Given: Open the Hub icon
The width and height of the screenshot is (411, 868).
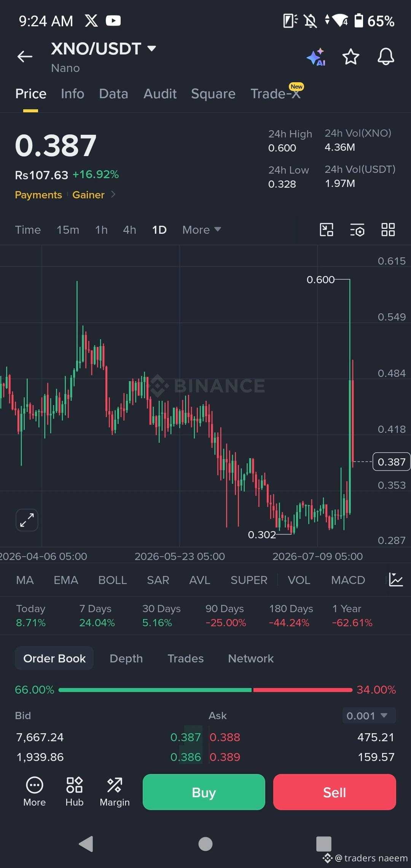Looking at the screenshot, I should tap(75, 792).
